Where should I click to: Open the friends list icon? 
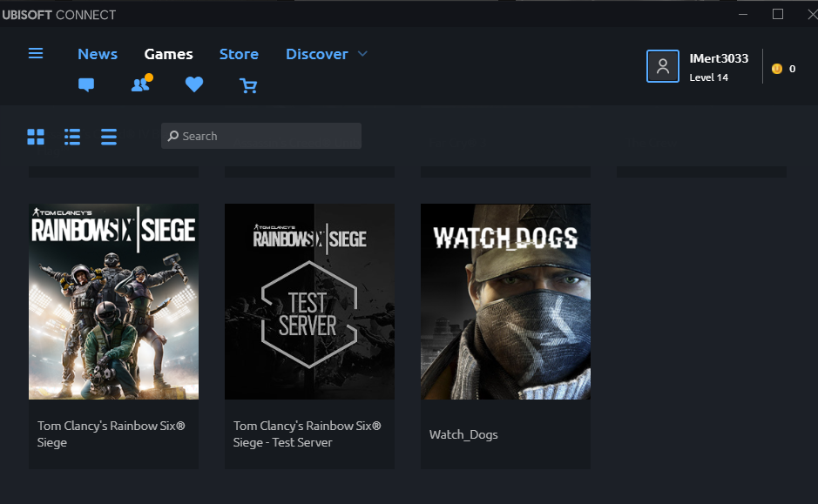141,84
